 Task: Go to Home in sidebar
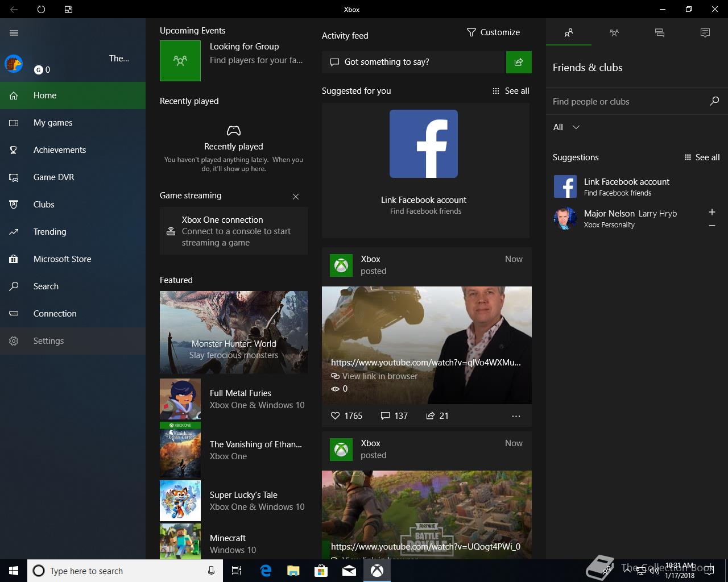click(73, 95)
